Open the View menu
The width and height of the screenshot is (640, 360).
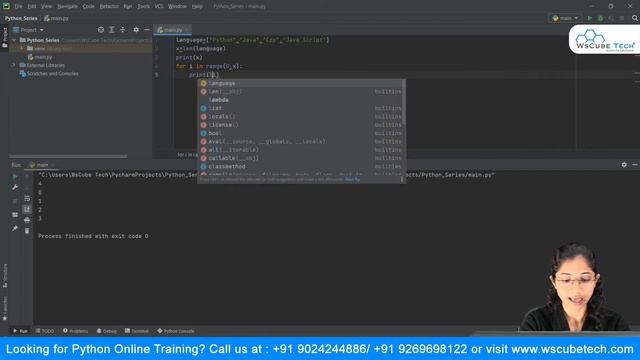[x=47, y=7]
